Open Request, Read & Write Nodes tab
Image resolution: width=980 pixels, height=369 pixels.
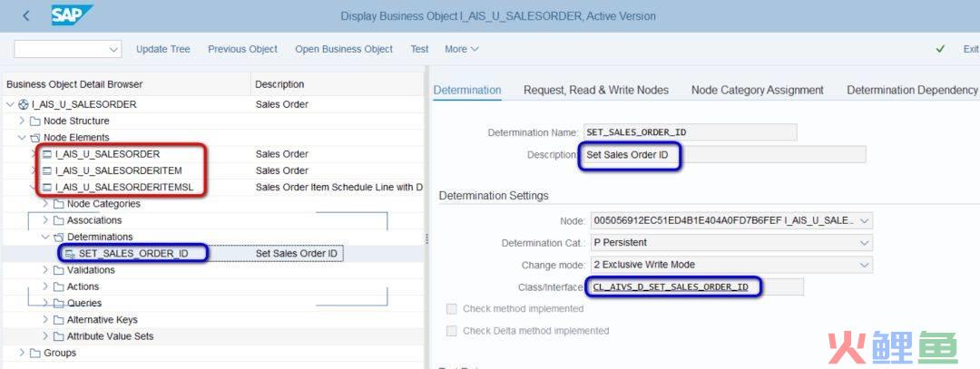point(595,90)
